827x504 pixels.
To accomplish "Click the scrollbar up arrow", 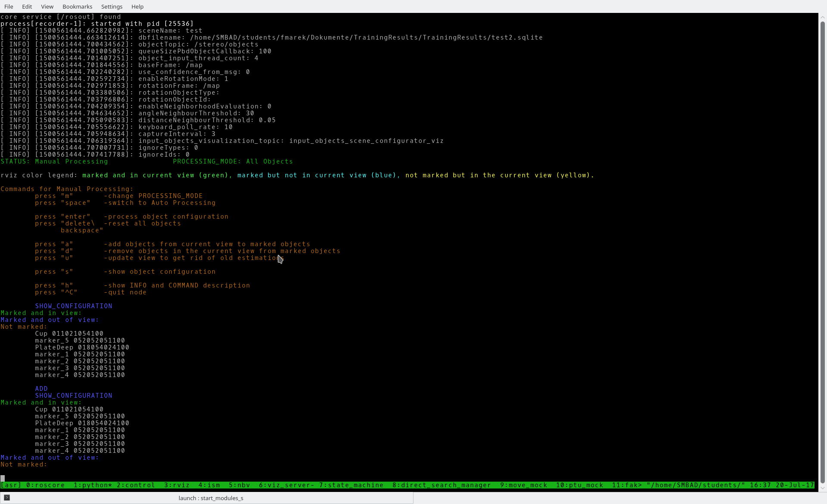I will (822, 18).
